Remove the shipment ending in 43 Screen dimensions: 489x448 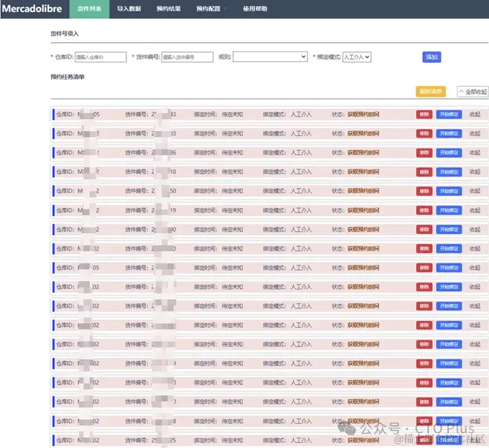pyautogui.click(x=424, y=114)
